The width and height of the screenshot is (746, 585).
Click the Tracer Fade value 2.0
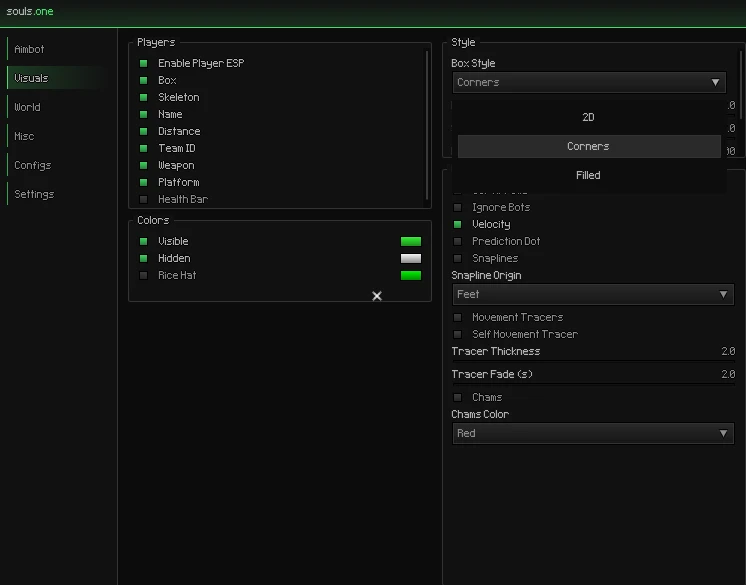coord(728,374)
